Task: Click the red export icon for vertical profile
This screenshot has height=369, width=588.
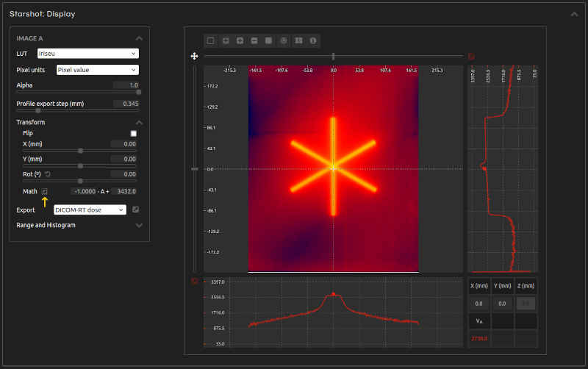Action: (x=471, y=57)
